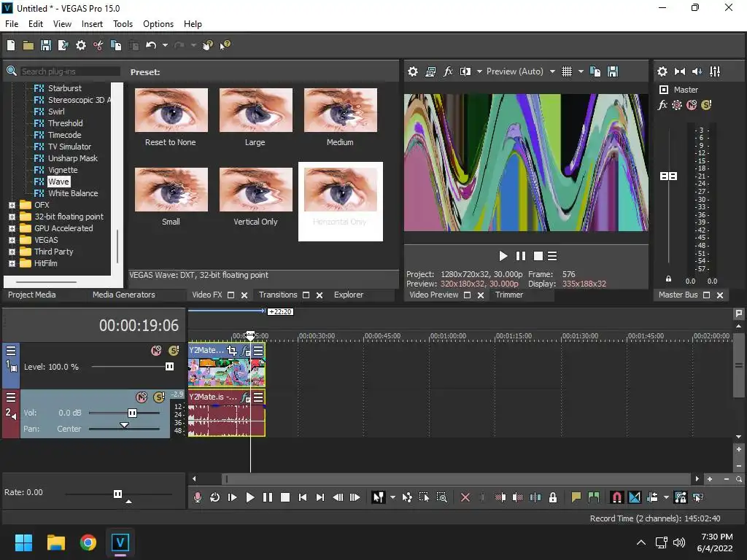Click the Record microphone button
The image size is (747, 560).
(197, 497)
